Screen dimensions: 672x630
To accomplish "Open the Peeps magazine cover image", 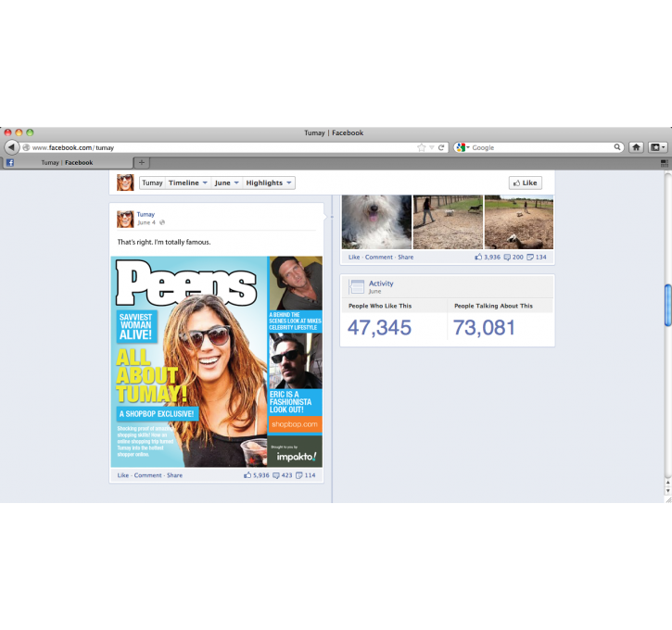I will (216, 362).
